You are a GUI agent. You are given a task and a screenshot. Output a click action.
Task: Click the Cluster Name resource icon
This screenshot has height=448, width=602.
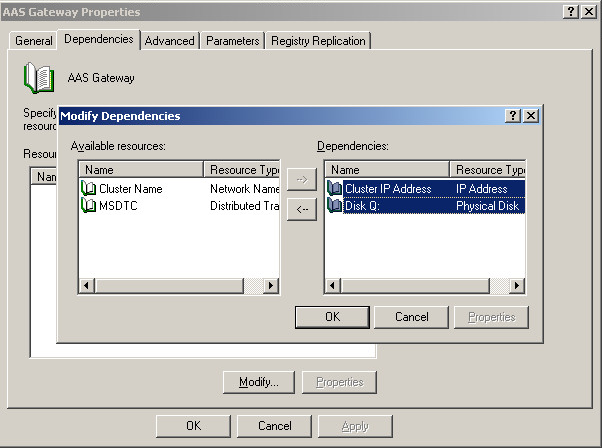89,188
